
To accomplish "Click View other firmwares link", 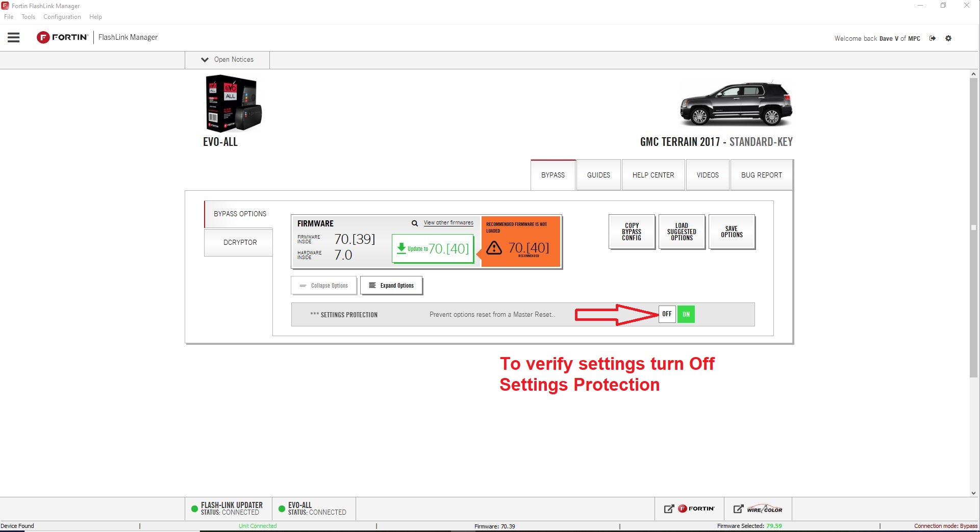I will click(448, 223).
